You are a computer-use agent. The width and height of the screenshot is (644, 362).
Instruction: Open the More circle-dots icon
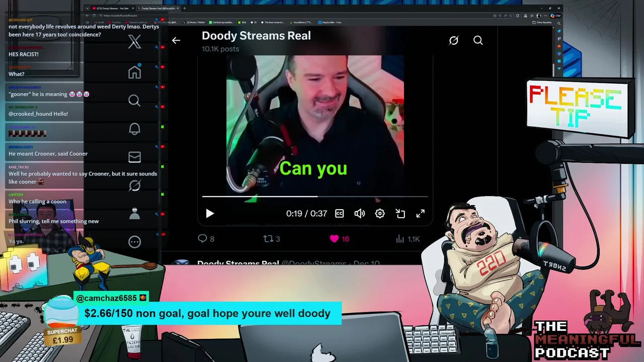click(134, 242)
